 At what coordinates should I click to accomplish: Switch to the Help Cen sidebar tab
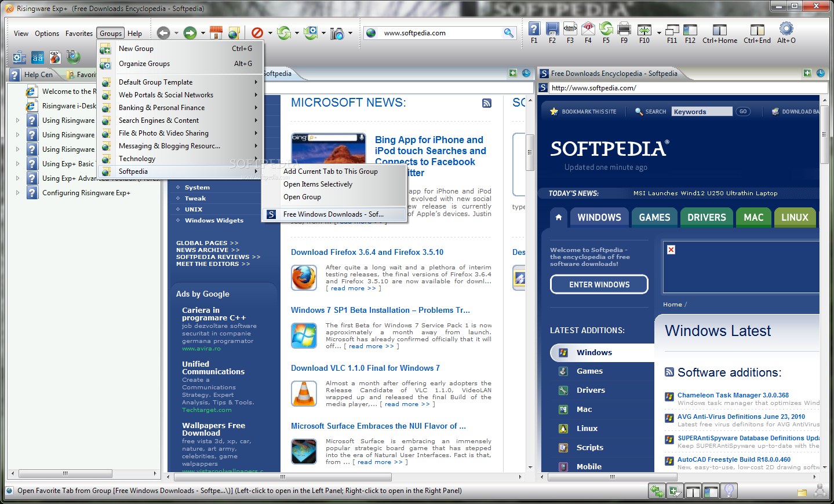(x=32, y=75)
